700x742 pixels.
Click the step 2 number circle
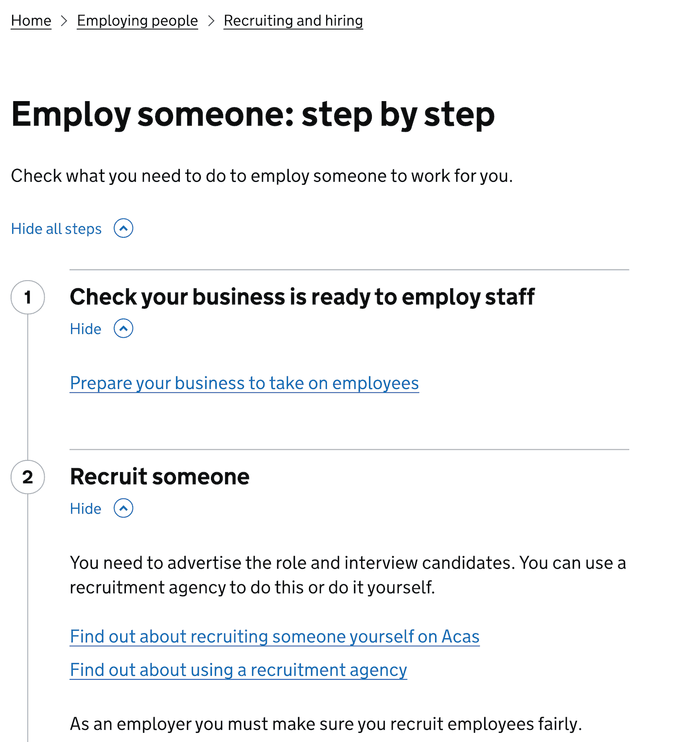coord(28,477)
